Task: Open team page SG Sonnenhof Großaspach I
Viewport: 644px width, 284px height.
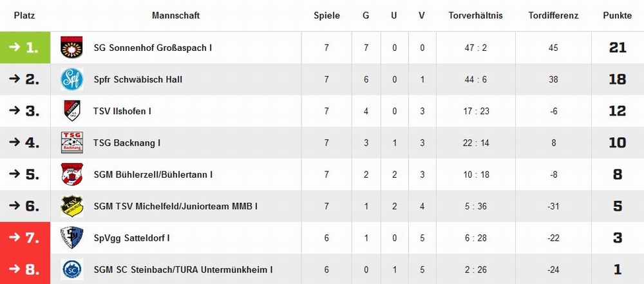Action: coord(153,48)
